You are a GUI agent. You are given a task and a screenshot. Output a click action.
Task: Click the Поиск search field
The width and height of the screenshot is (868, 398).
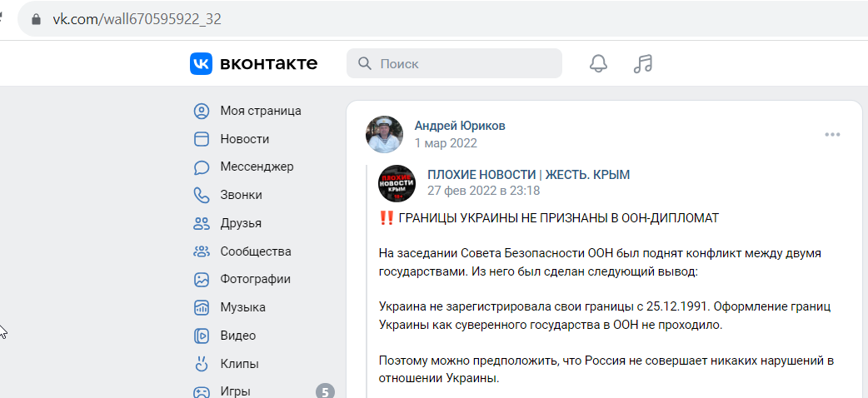[455, 63]
